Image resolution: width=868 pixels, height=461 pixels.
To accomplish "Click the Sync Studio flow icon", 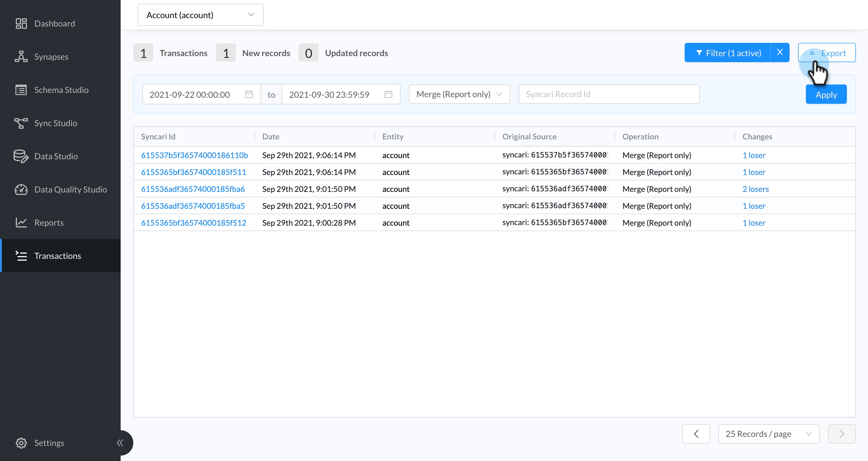I will point(21,123).
